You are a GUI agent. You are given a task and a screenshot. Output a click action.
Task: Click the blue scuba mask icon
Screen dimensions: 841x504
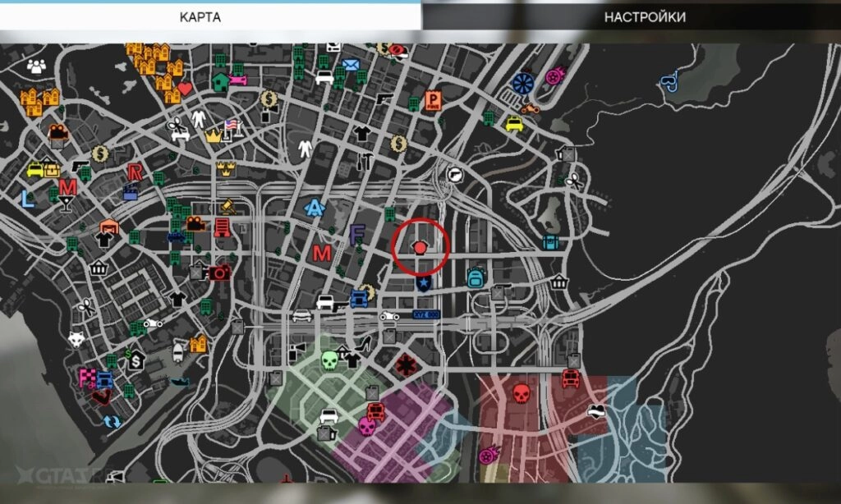point(669,81)
